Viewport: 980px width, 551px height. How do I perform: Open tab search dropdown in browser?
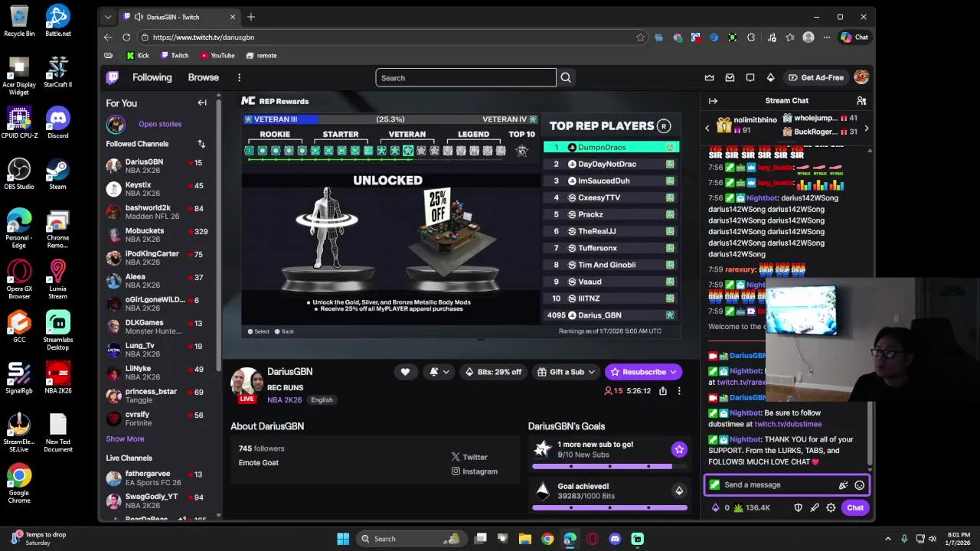(x=108, y=17)
